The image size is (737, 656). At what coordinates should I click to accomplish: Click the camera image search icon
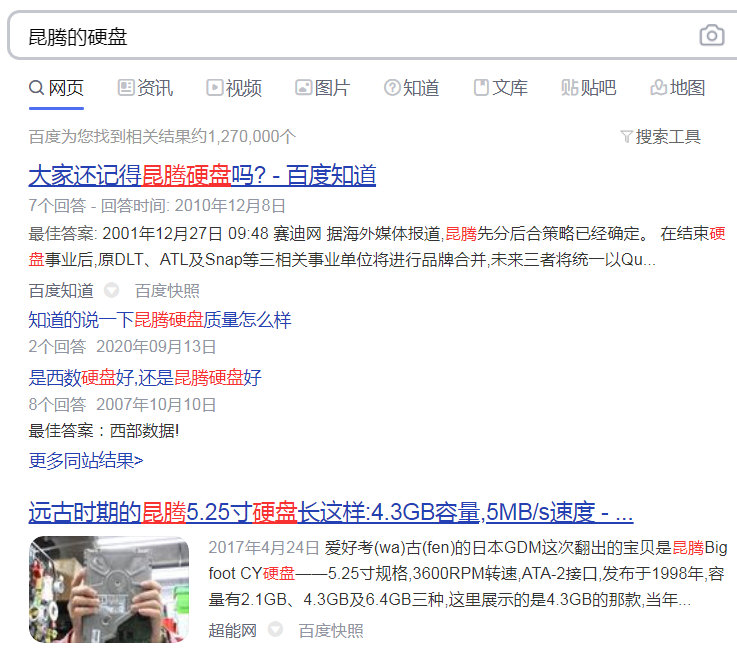711,36
